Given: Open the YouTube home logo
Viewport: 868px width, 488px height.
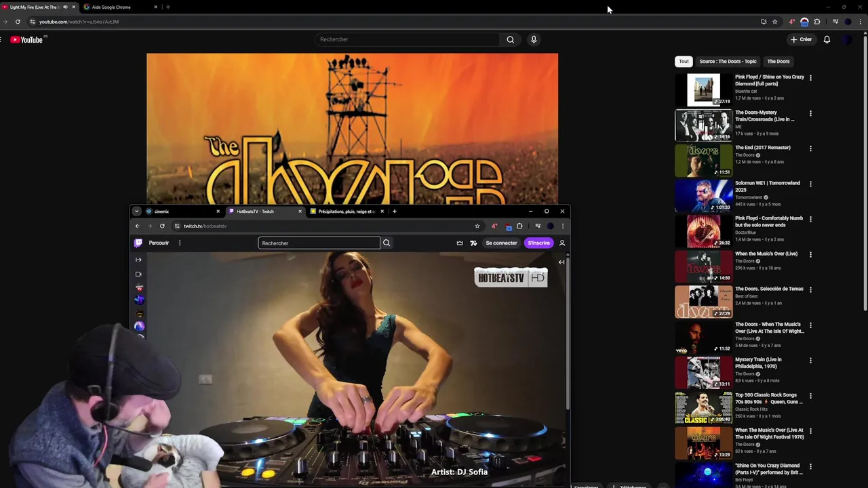Looking at the screenshot, I should (x=26, y=40).
